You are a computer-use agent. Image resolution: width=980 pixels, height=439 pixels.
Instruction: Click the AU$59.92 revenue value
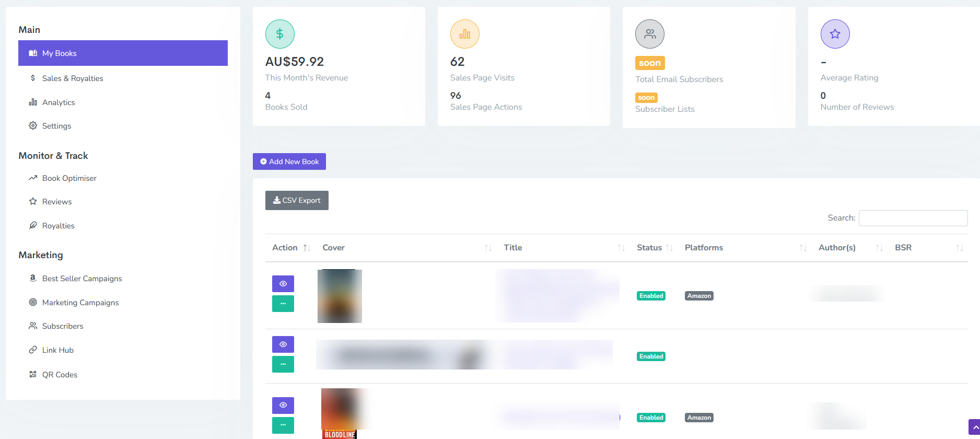point(295,62)
